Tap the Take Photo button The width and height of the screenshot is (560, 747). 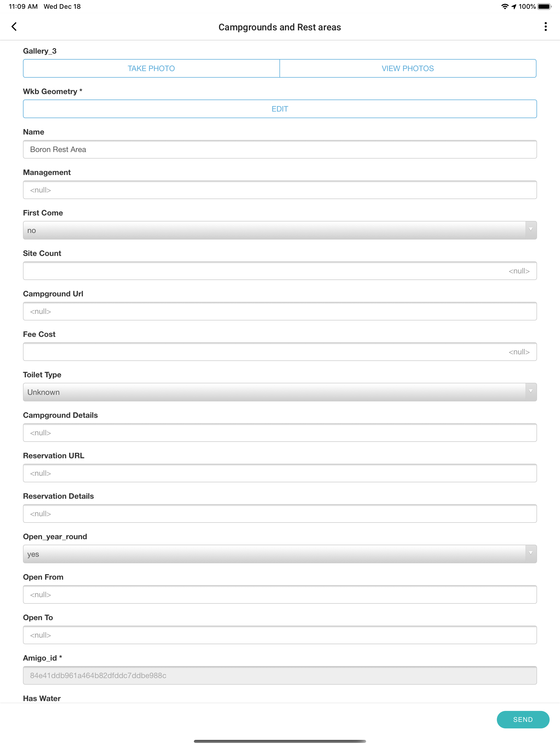click(x=151, y=69)
